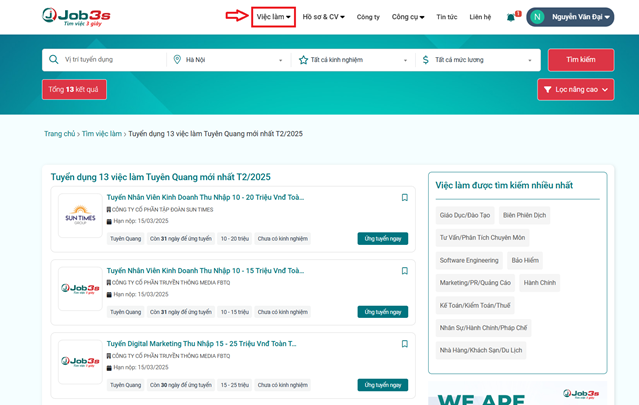
Task: Go to Trang chủ breadcrumb link
Action: (59, 133)
